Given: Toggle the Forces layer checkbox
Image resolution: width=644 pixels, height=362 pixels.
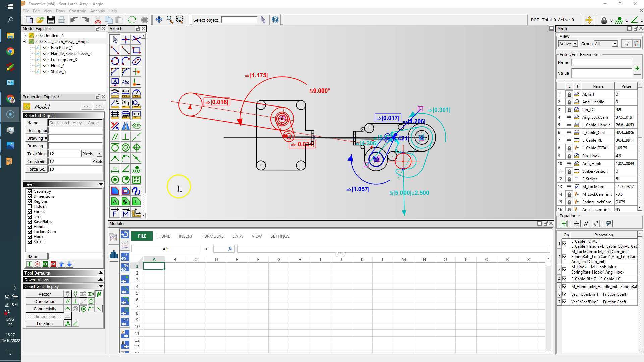Looking at the screenshot, I should [30, 212].
